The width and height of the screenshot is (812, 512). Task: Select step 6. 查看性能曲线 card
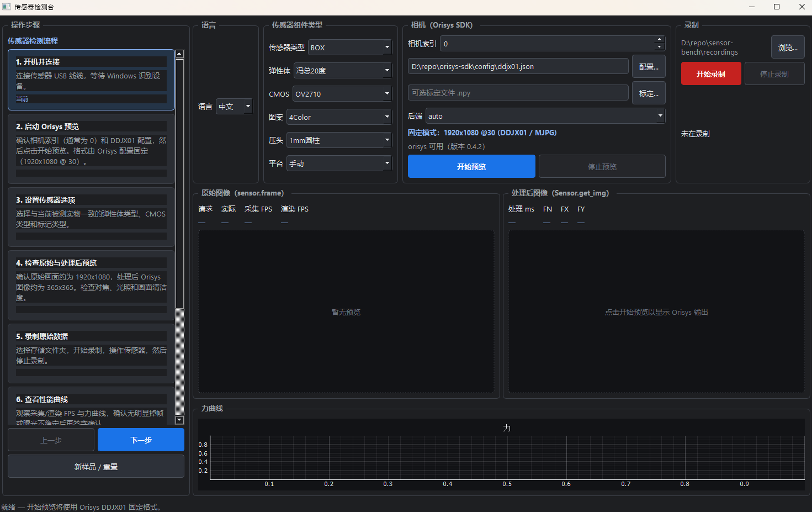(x=91, y=406)
